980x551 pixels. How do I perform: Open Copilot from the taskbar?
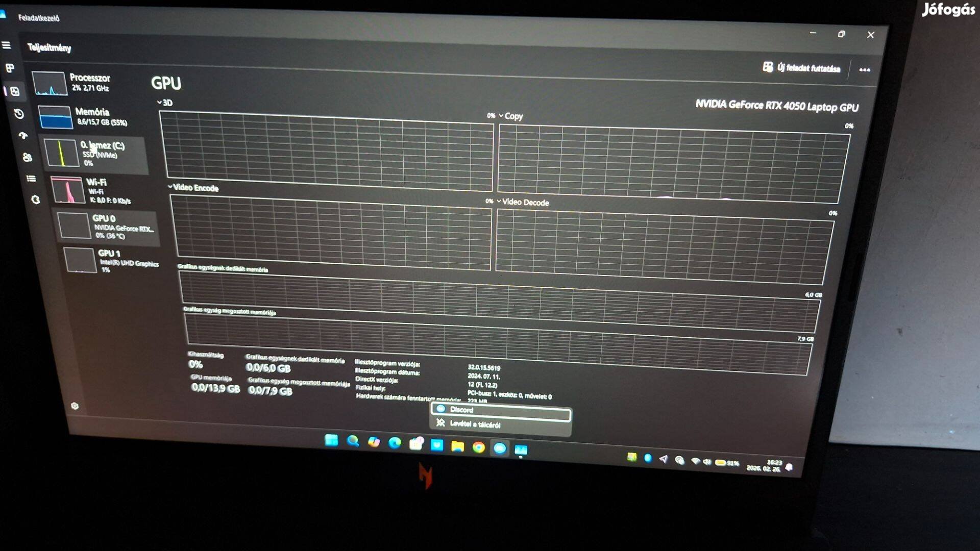pyautogui.click(x=374, y=442)
